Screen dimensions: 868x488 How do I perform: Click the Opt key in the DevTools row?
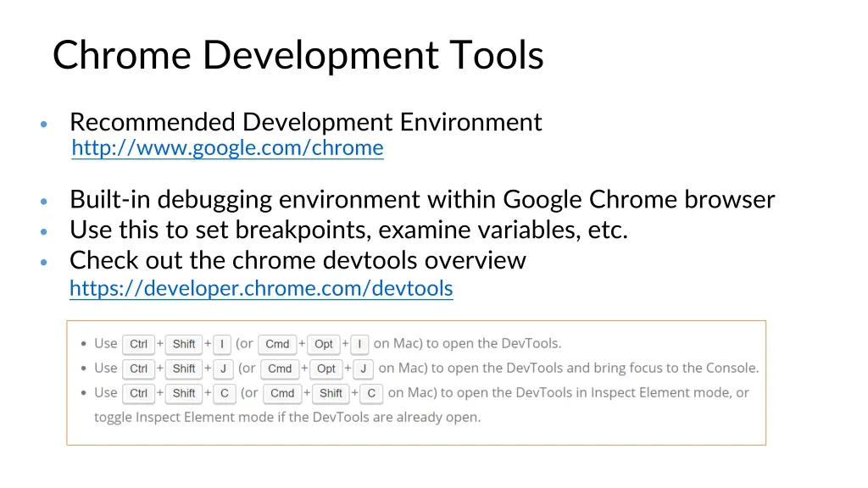pyautogui.click(x=323, y=344)
